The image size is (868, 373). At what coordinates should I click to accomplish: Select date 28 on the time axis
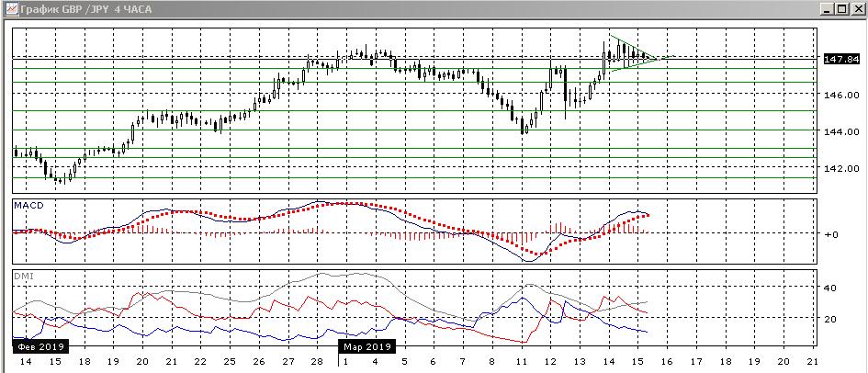[316, 363]
